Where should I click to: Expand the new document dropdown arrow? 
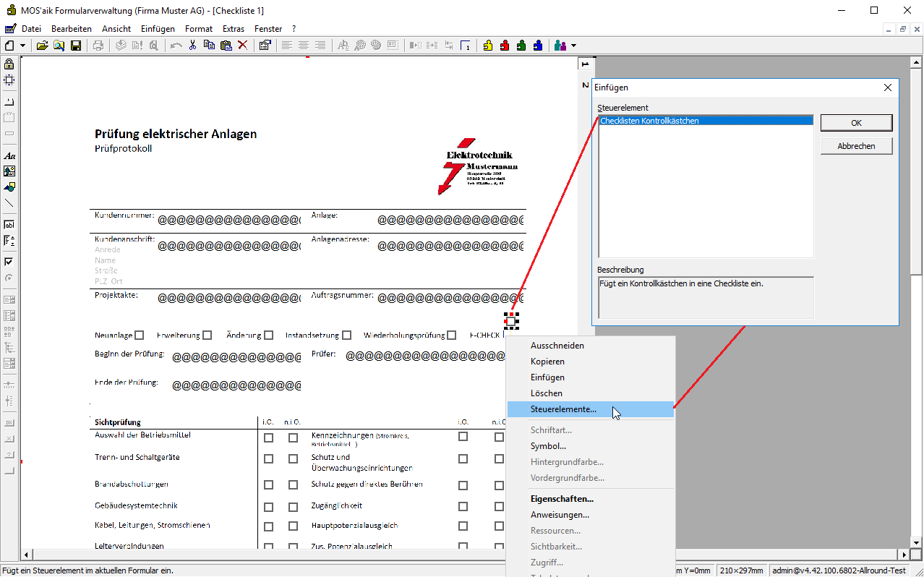click(23, 46)
